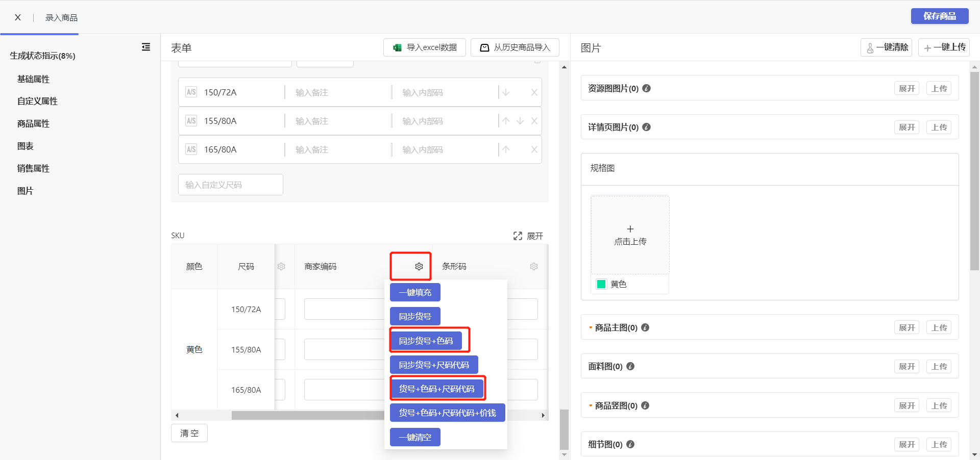The width and height of the screenshot is (980, 460).
Task: Select 一键填充 in the popup menu
Action: [x=415, y=292]
